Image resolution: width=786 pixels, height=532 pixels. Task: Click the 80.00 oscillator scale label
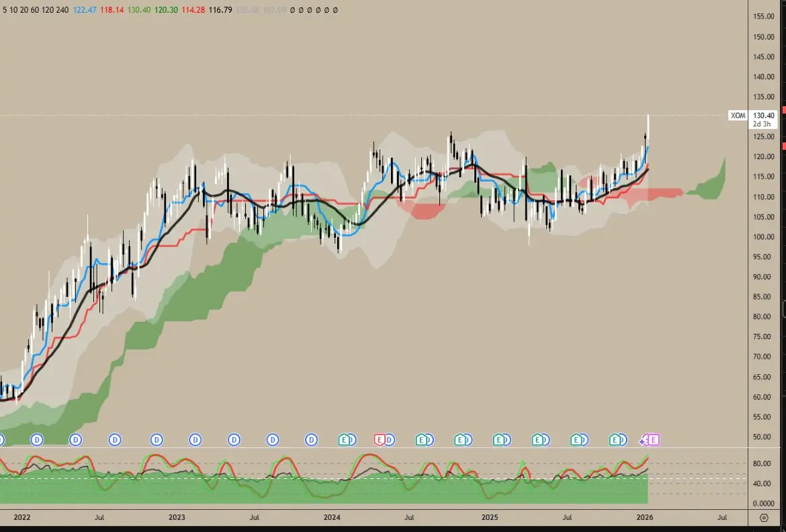(761, 463)
